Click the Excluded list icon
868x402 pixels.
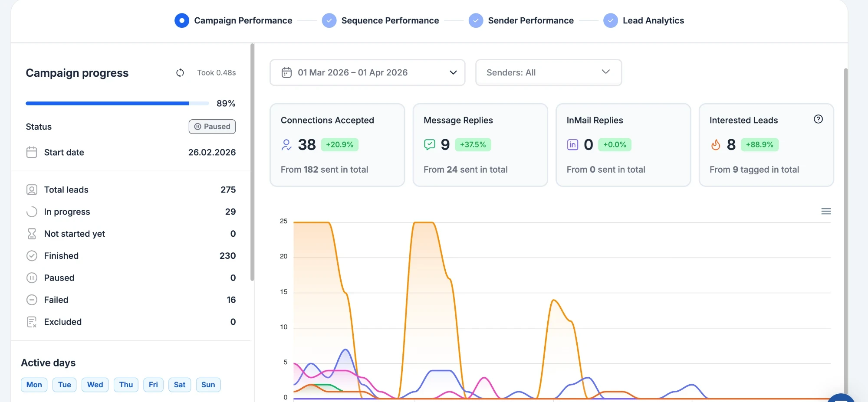click(32, 322)
